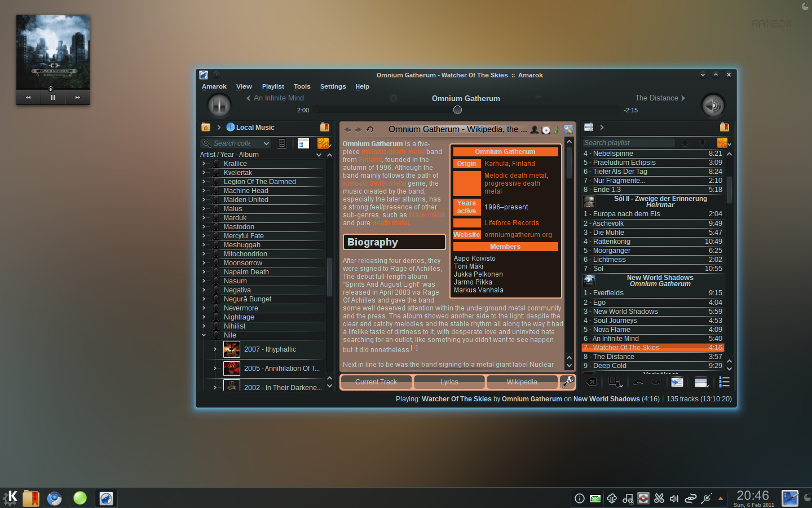Open the View menu
This screenshot has height=508, width=812.
click(x=244, y=86)
